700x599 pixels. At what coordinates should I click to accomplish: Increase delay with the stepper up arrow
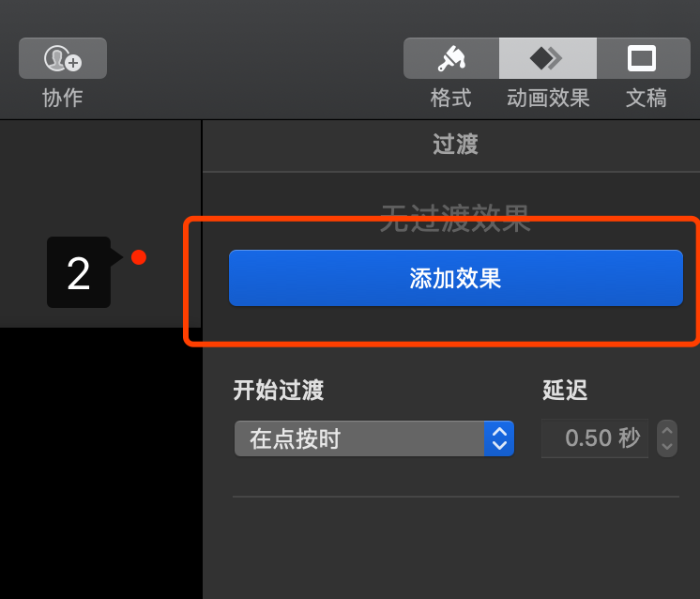[x=667, y=430]
